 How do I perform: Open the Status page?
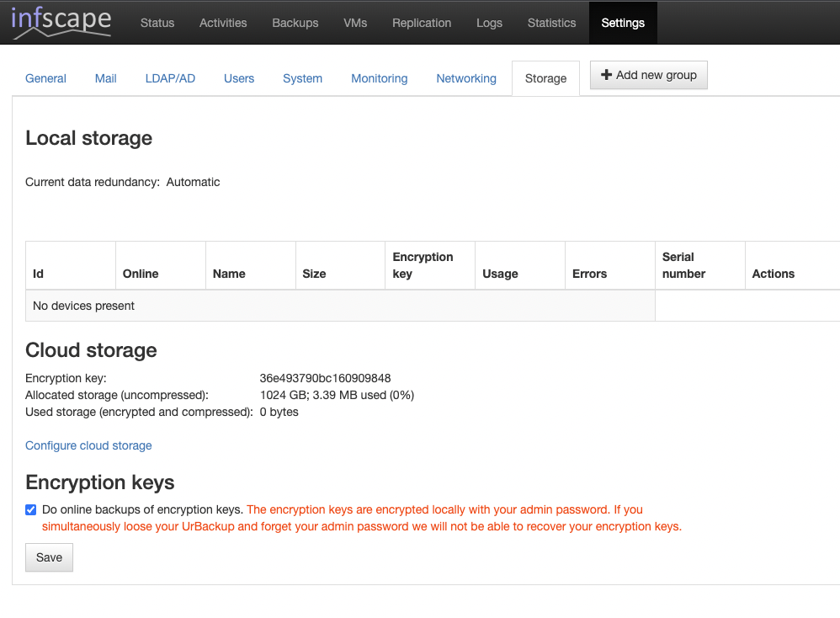coord(157,23)
